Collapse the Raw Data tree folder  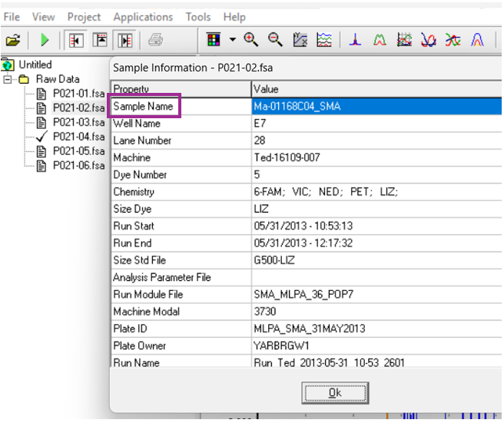pos(8,79)
